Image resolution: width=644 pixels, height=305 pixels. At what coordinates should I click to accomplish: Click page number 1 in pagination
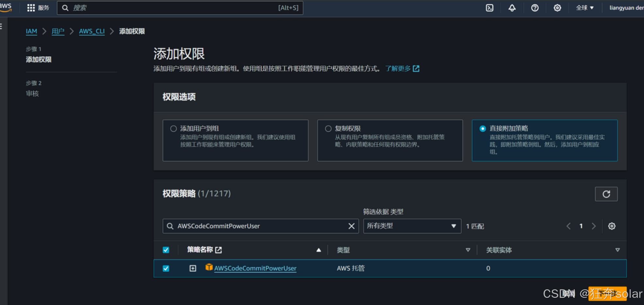click(581, 226)
